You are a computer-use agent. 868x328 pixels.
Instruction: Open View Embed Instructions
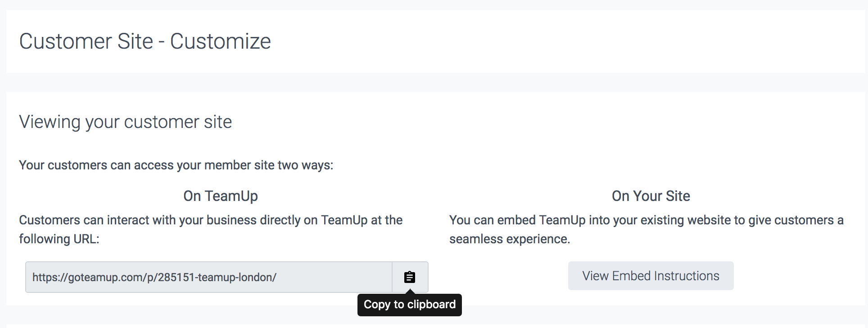pyautogui.click(x=651, y=276)
